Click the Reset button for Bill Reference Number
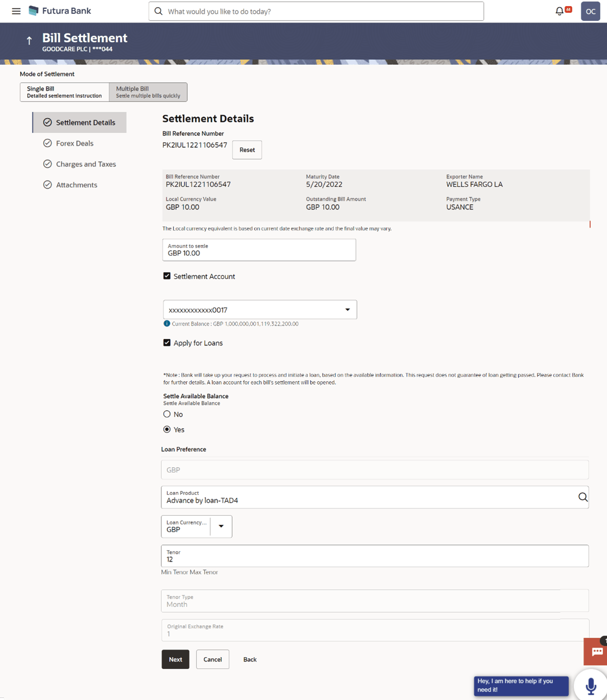The image size is (607, 700). point(247,149)
